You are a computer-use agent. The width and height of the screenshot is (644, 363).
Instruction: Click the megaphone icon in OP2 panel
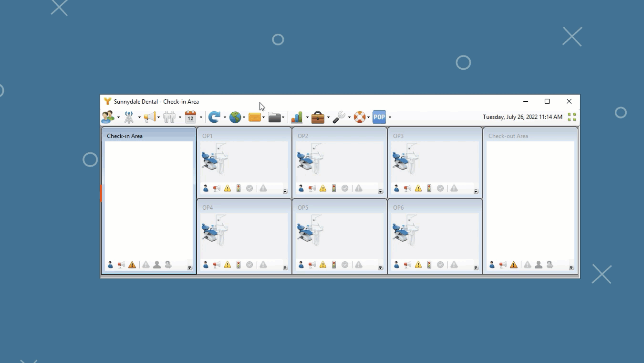312,189
